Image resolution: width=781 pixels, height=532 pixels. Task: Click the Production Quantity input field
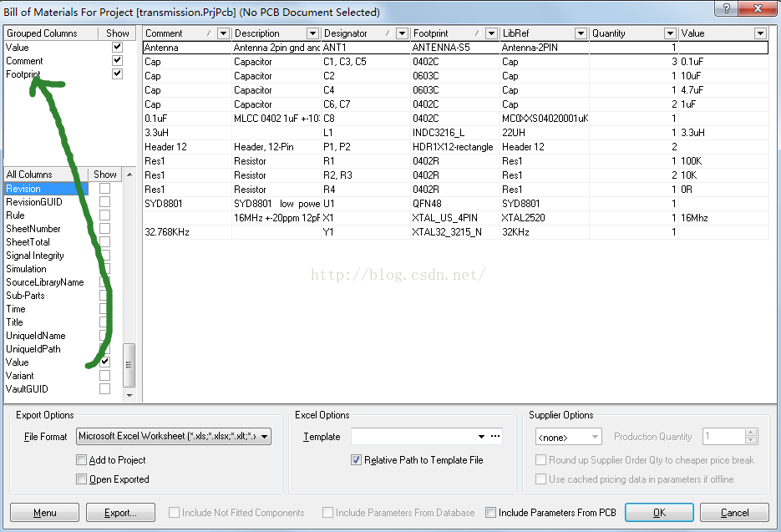coord(723,436)
